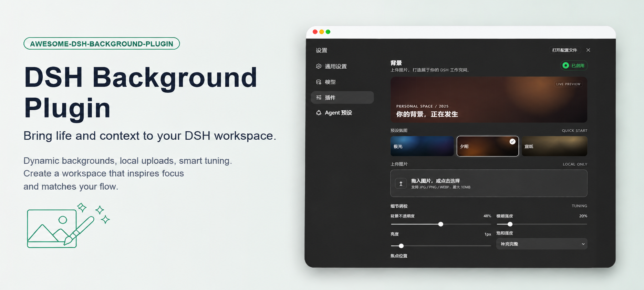
Task: Click the LIVE PREVIEW badge
Action: pos(568,84)
